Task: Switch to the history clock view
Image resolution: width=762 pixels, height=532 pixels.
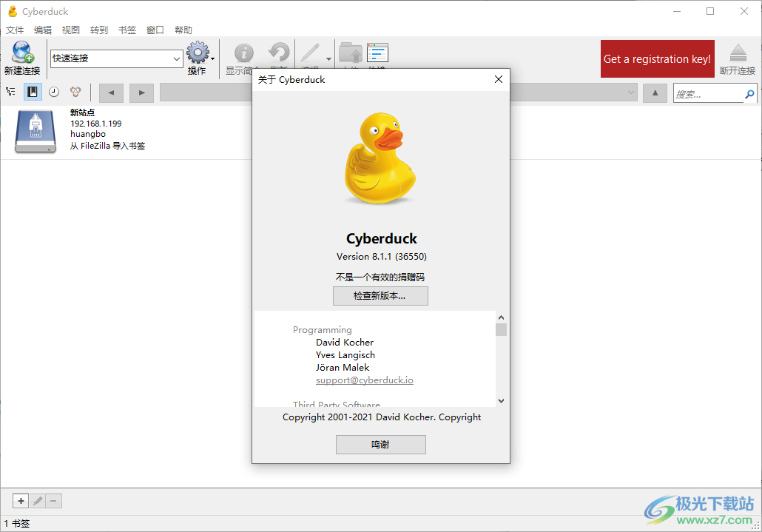Action: pyautogui.click(x=53, y=92)
